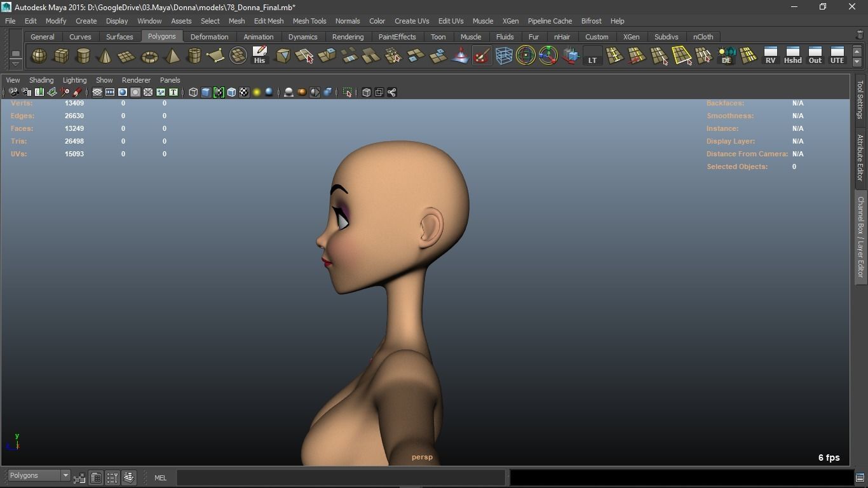Create a polygon cone from the shelf
This screenshot has height=488, width=868.
tap(105, 56)
